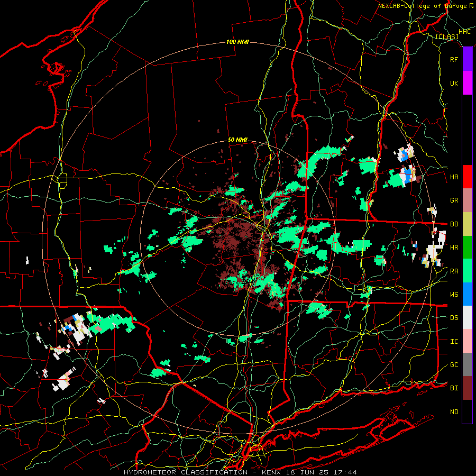Click the BI brown legend swatch
This screenshot has height=476, width=476.
coord(467,388)
